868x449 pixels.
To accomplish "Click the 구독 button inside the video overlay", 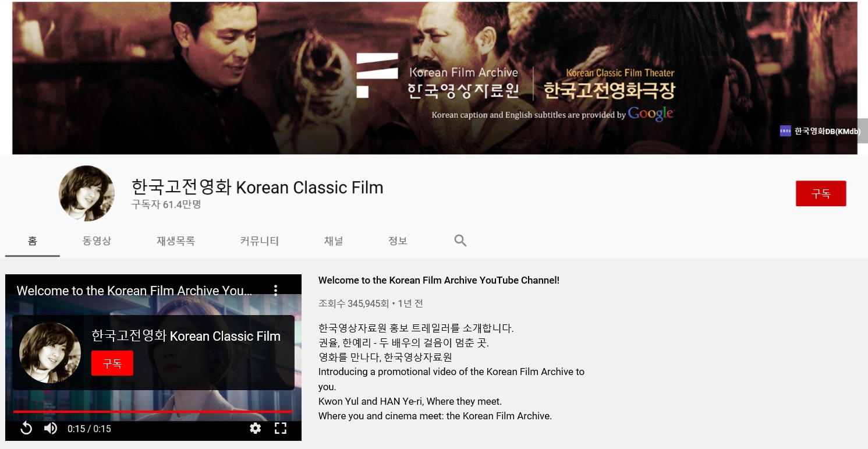I will coord(112,363).
